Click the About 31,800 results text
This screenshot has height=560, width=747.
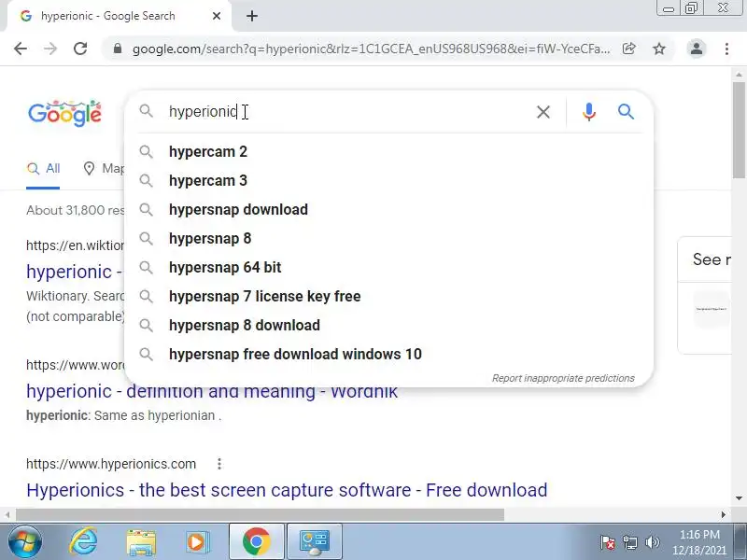point(76,211)
